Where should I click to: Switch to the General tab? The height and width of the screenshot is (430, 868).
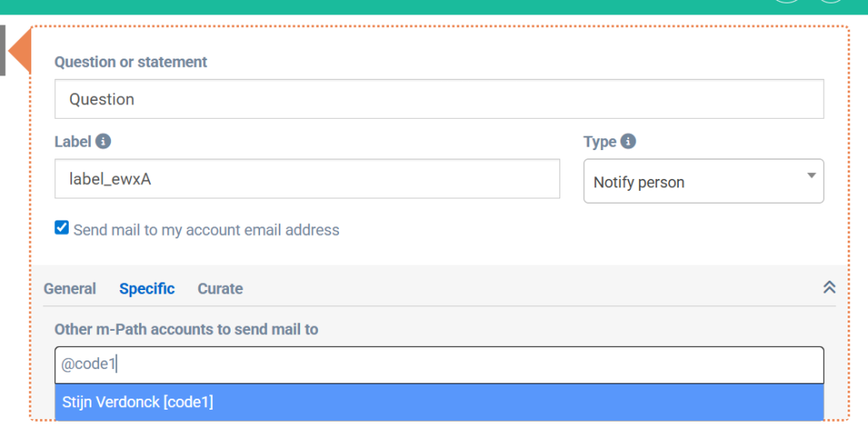pos(70,288)
